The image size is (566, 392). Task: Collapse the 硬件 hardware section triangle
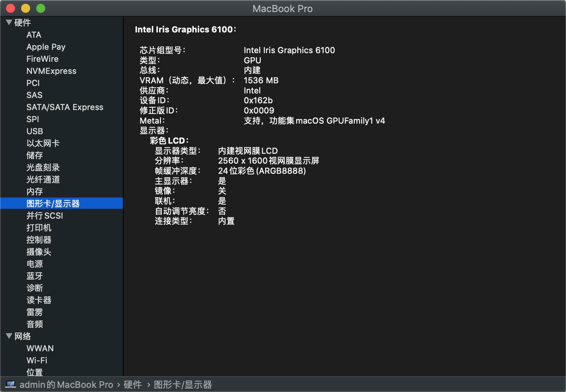[9, 23]
